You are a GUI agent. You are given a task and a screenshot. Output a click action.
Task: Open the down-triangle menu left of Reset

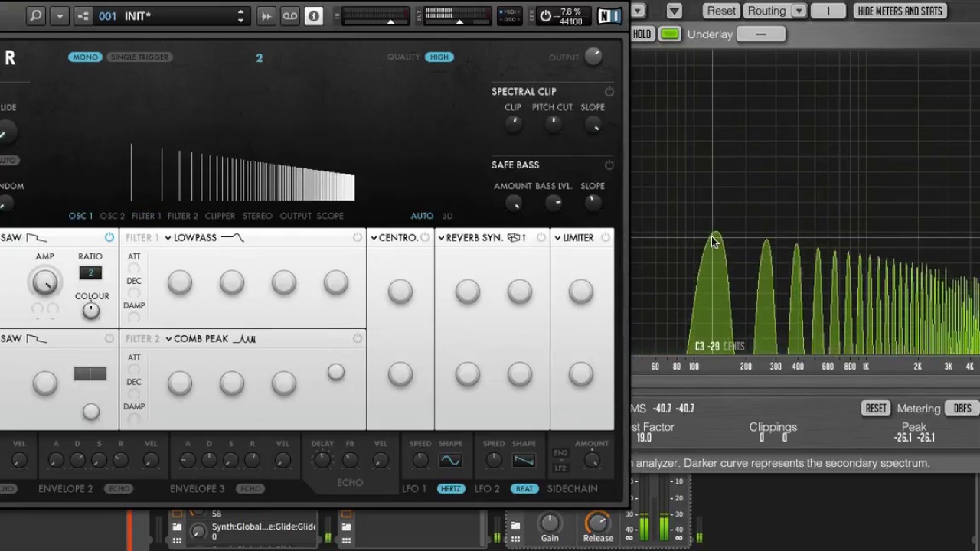click(674, 11)
